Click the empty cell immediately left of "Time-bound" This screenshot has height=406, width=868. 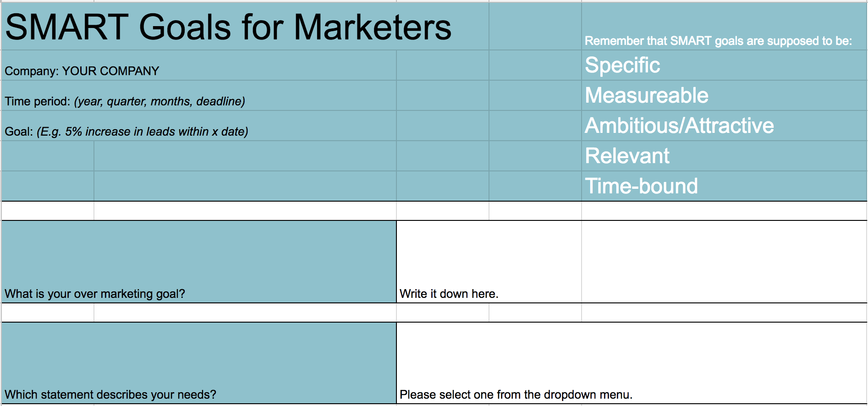pyautogui.click(x=535, y=186)
